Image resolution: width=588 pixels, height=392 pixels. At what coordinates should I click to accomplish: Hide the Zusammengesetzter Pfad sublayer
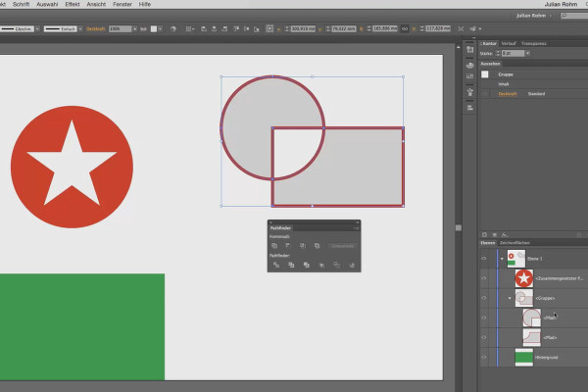click(484, 278)
